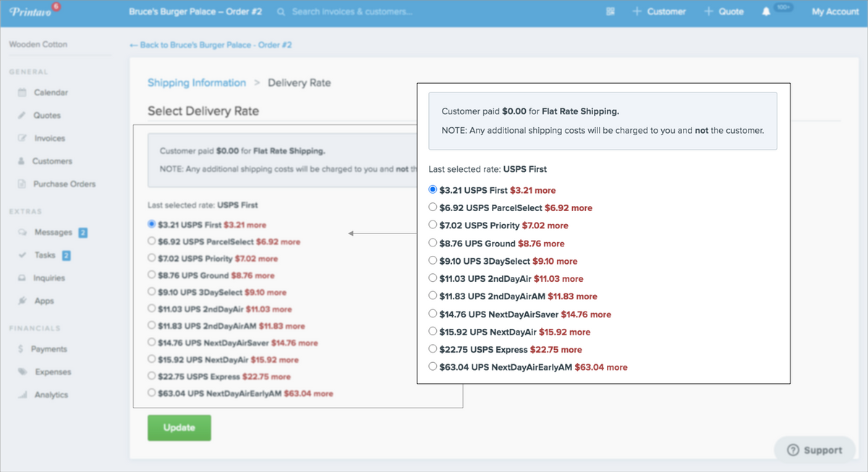Choose UPS Ground rate on underlying page

151,275
